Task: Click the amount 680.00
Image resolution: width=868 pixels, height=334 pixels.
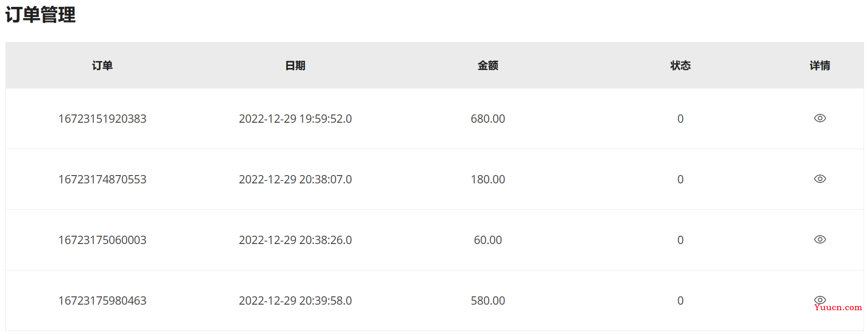Action: (x=488, y=119)
